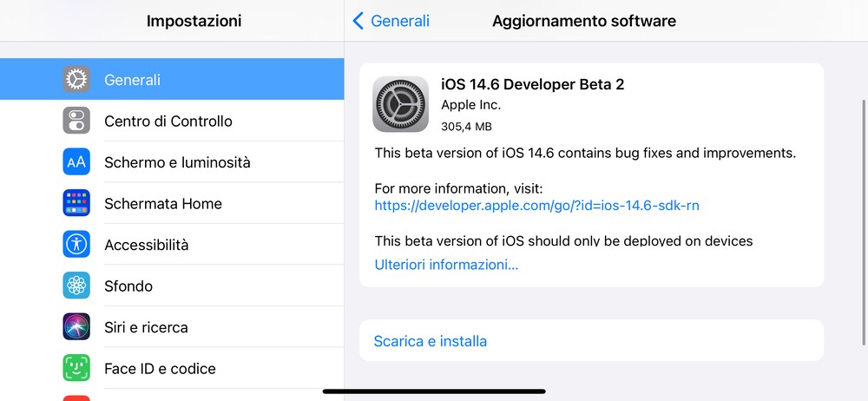Go back to Generali
The image size is (868, 401).
(391, 21)
